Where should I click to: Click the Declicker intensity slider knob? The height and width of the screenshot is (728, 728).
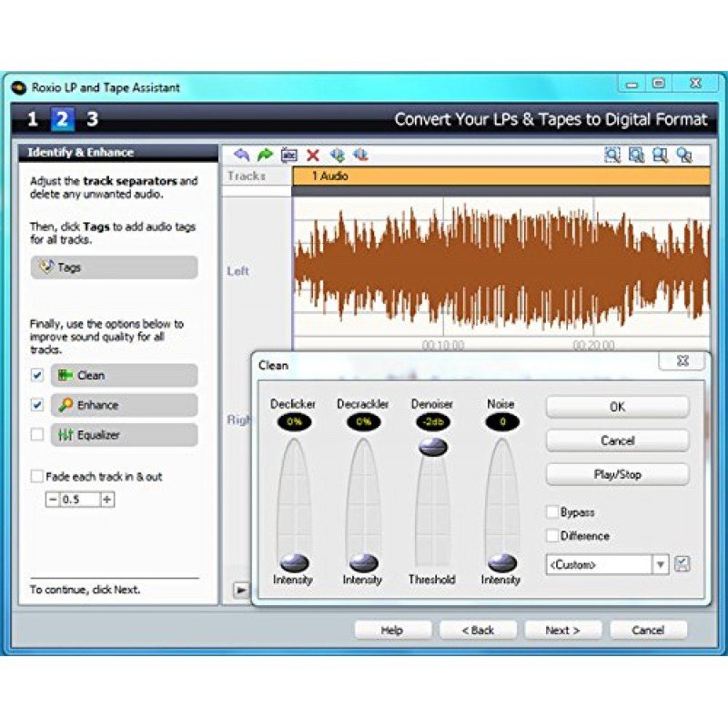(x=294, y=562)
